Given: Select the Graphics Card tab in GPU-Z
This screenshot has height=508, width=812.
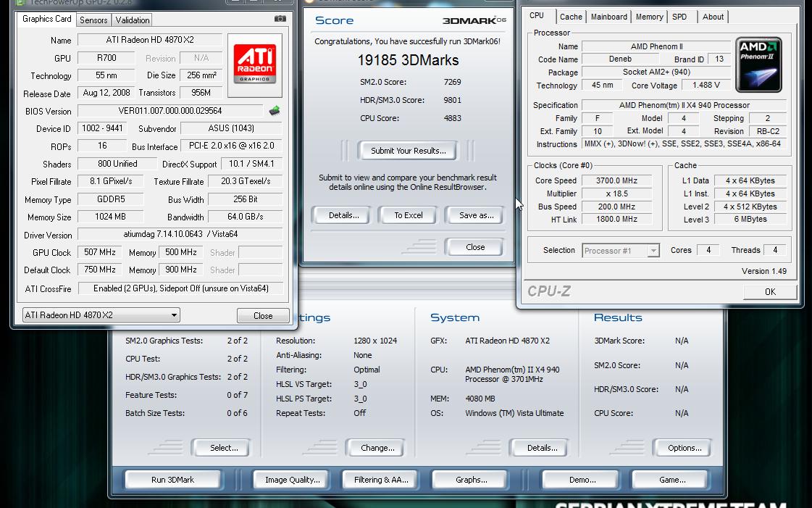Looking at the screenshot, I should (46, 19).
